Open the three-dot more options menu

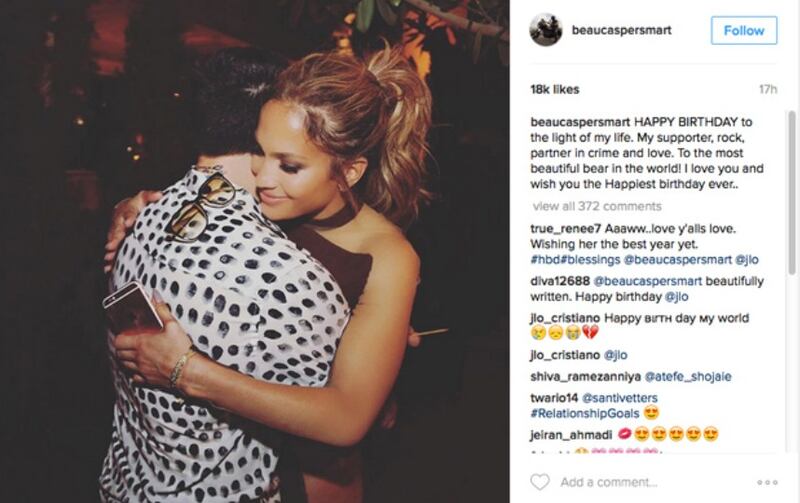pyautogui.click(x=767, y=482)
